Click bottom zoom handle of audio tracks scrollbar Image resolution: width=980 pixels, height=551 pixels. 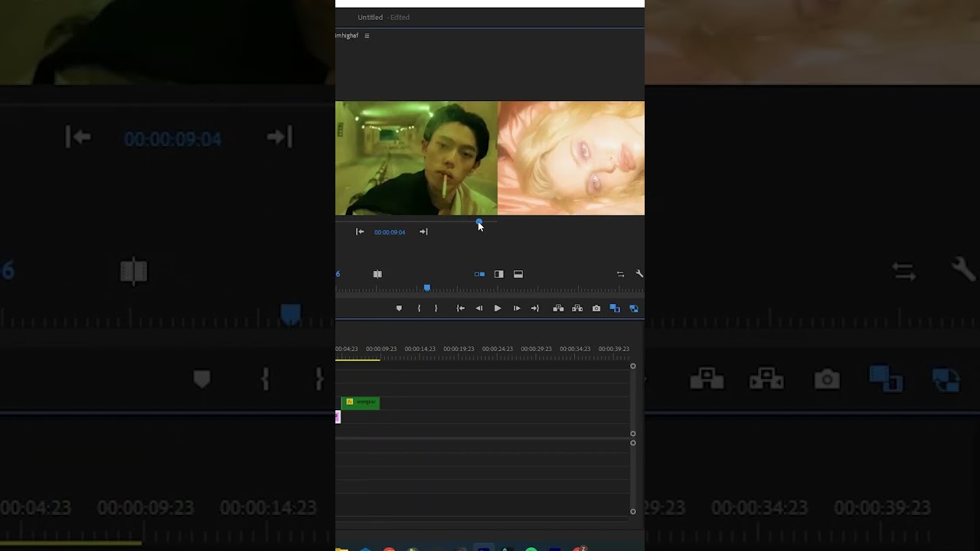point(633,511)
